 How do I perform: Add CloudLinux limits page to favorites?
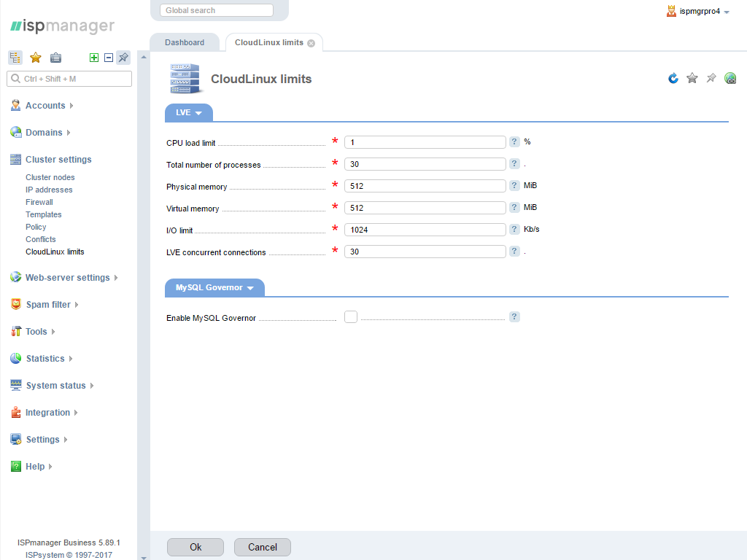pyautogui.click(x=692, y=78)
